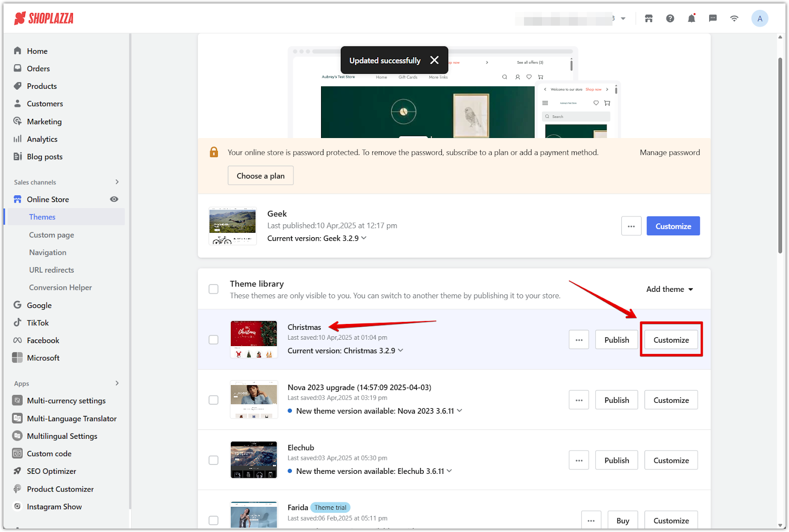Click the Wi-Fi signal icon
This screenshot has width=789, height=532.
pos(734,19)
